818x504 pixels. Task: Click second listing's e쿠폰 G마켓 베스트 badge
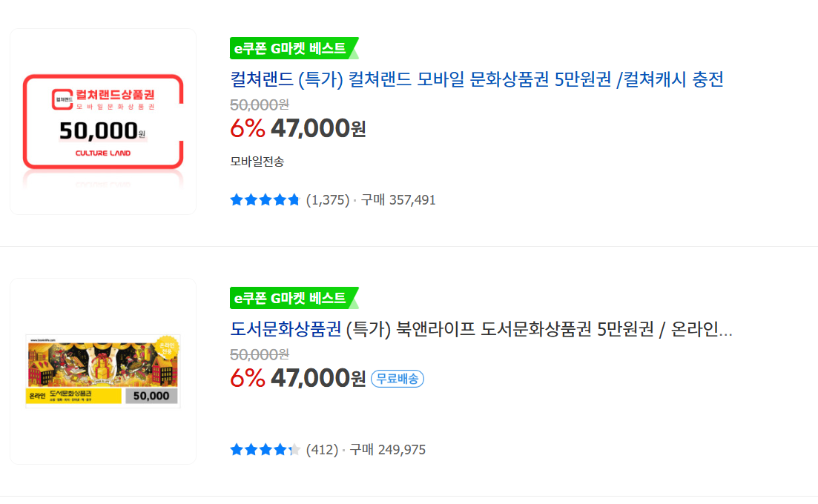point(290,299)
